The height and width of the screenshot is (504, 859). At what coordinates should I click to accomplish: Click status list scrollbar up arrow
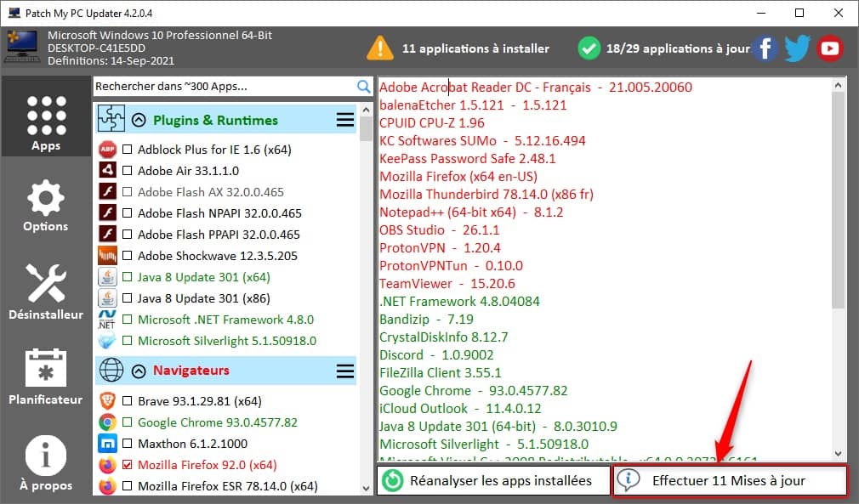(838, 85)
